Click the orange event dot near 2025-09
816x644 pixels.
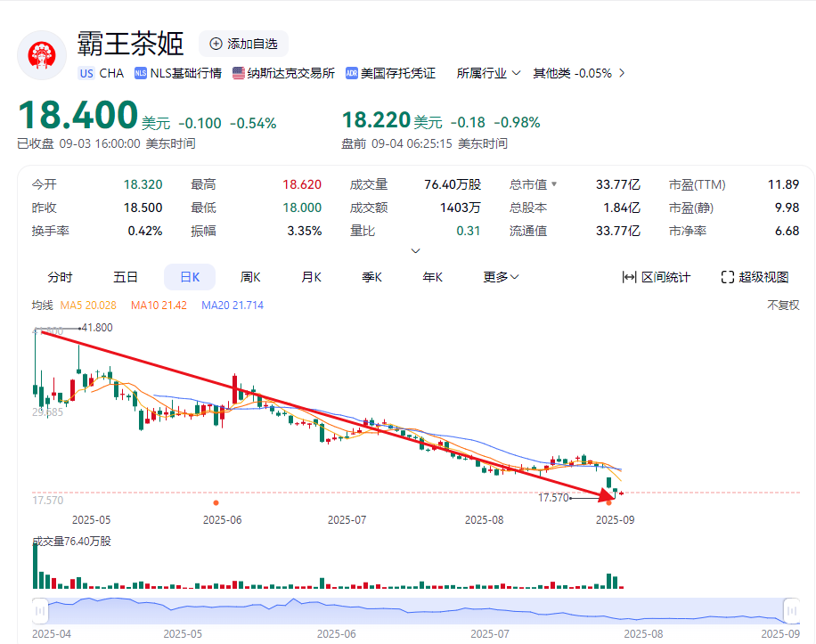[x=608, y=502]
